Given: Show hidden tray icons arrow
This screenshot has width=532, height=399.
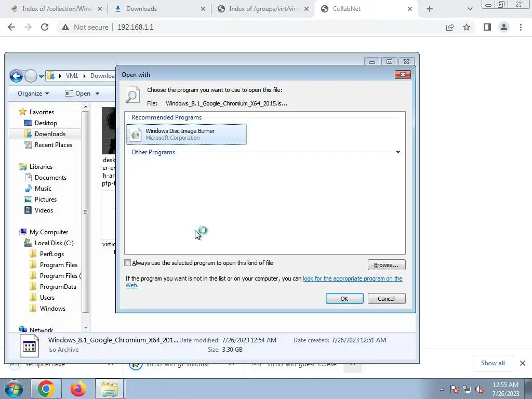Looking at the screenshot, I should pyautogui.click(x=442, y=389).
